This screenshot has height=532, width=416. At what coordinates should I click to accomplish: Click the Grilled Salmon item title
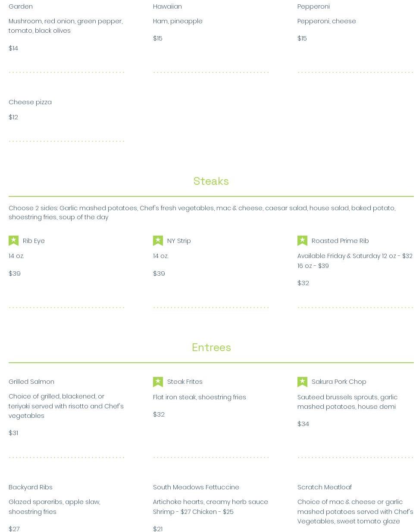[31, 382]
